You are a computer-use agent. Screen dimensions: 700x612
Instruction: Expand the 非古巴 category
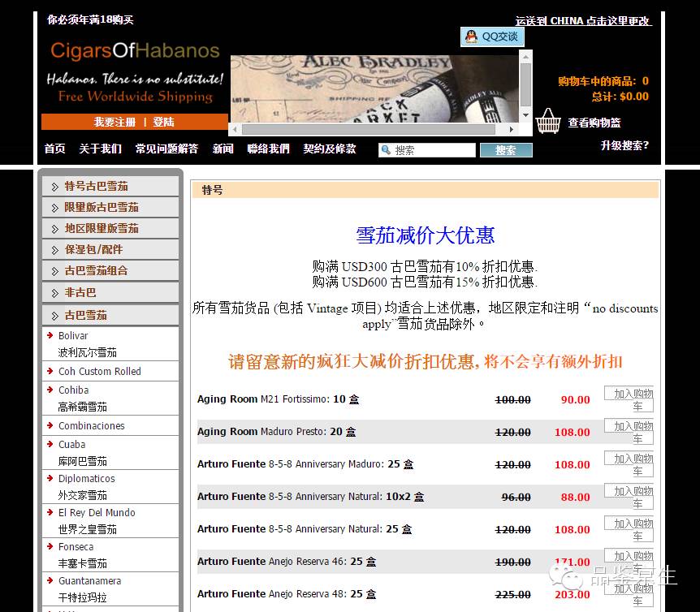point(110,293)
